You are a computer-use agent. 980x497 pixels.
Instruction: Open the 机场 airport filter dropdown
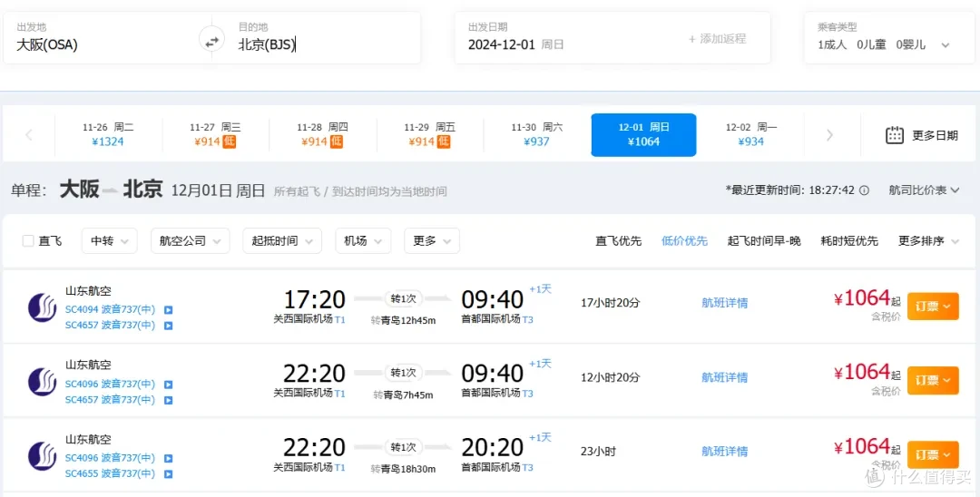tap(363, 241)
